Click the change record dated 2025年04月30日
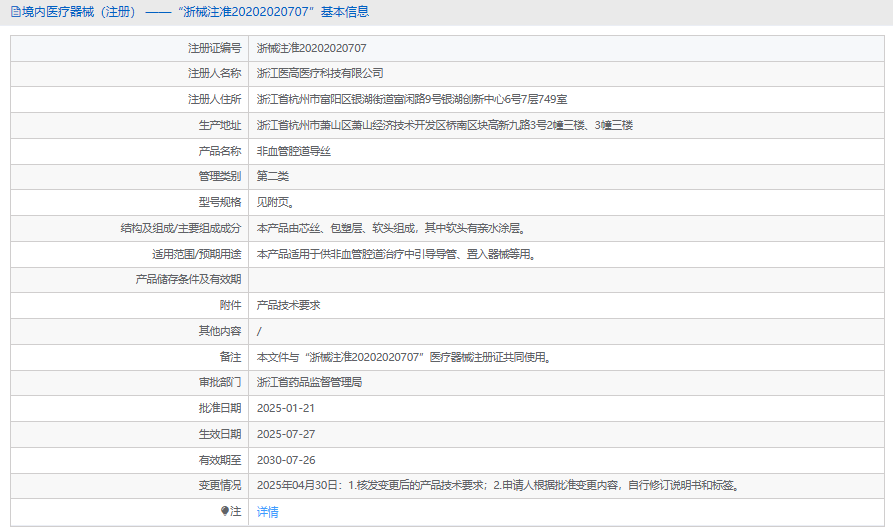The image size is (893, 531). point(499,485)
